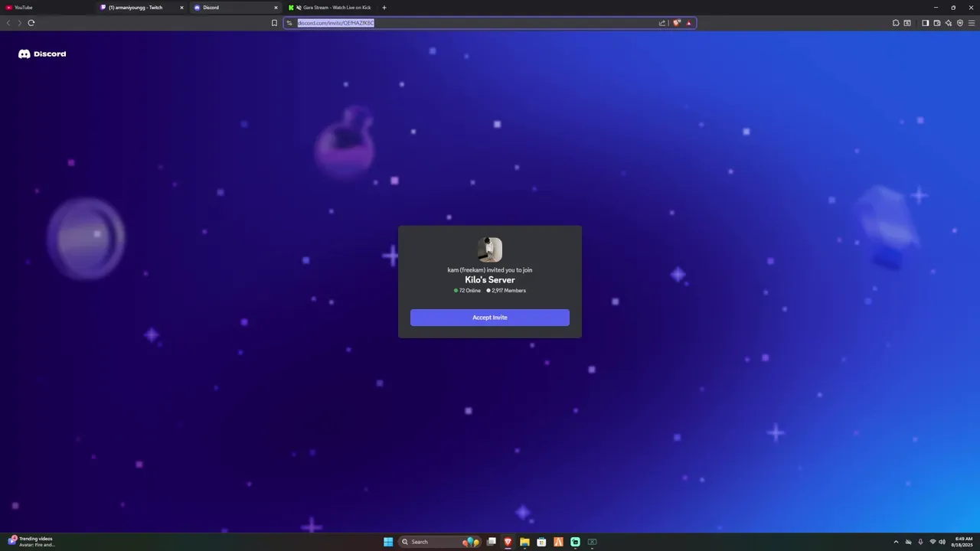
Task: Open Brave VPN shield icon
Action: click(960, 23)
